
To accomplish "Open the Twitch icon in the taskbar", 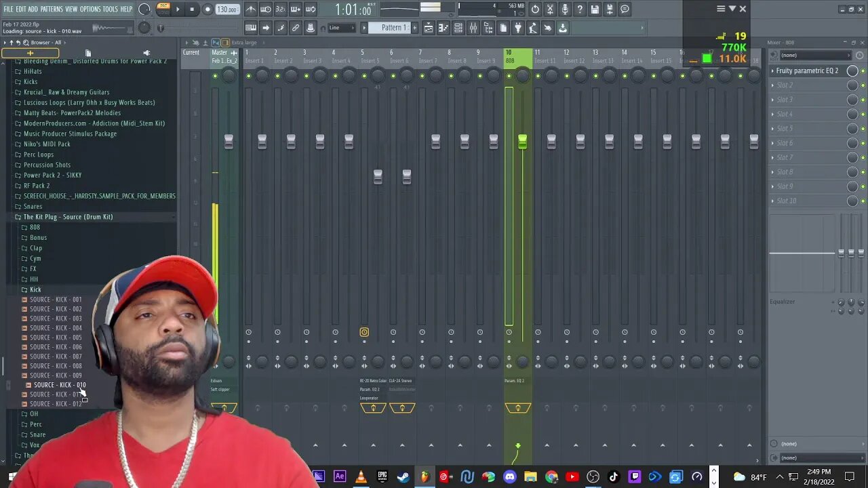I will [x=635, y=477].
